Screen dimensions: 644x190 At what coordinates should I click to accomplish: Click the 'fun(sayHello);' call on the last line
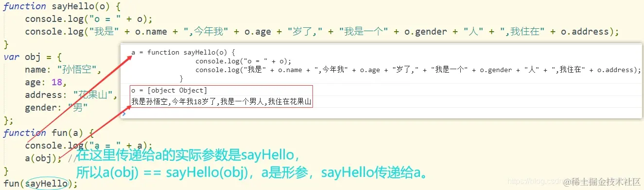click(40, 184)
